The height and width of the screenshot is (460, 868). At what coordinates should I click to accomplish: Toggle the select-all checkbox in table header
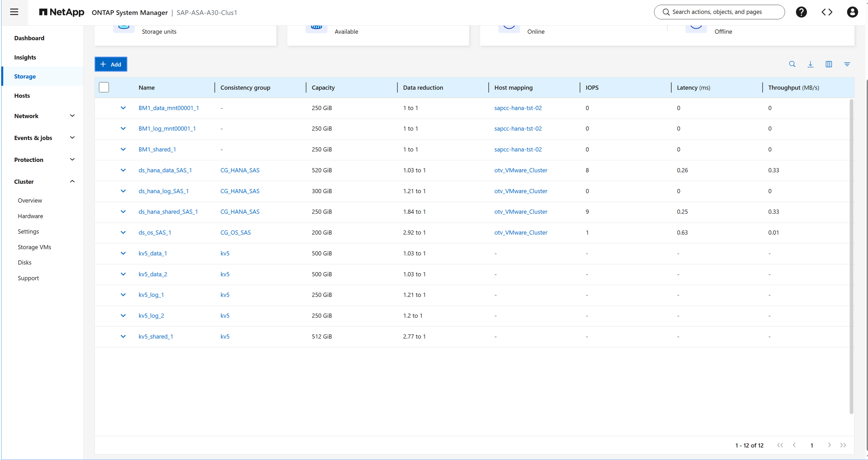104,88
